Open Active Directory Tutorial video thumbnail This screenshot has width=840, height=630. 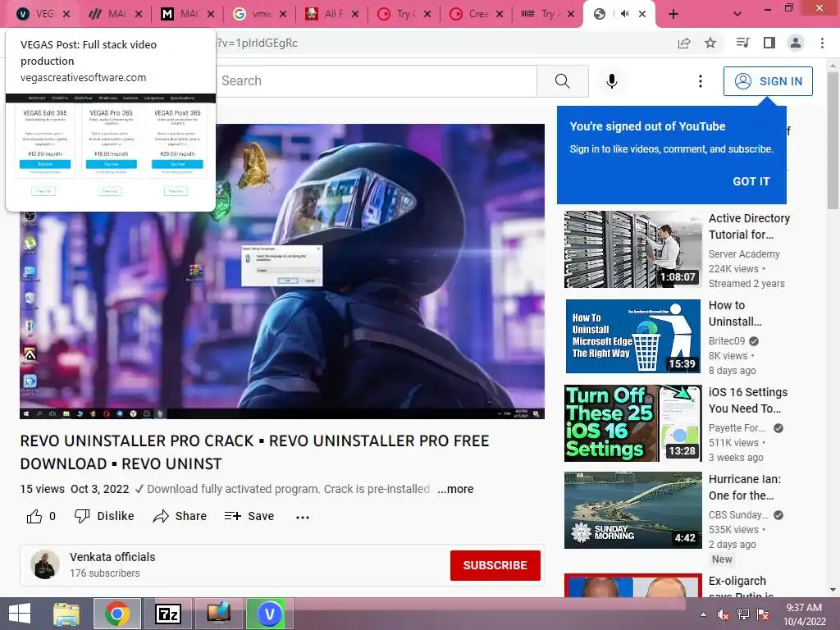632,249
